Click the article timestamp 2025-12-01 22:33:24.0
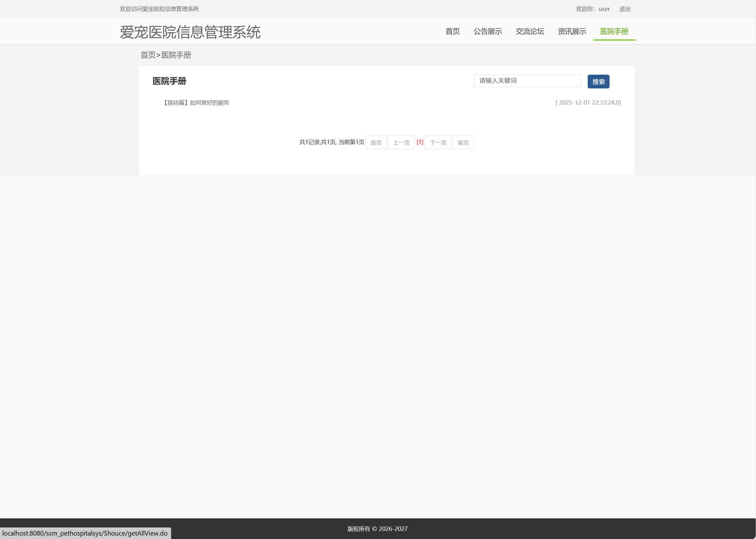The width and height of the screenshot is (756, 539). tap(588, 102)
